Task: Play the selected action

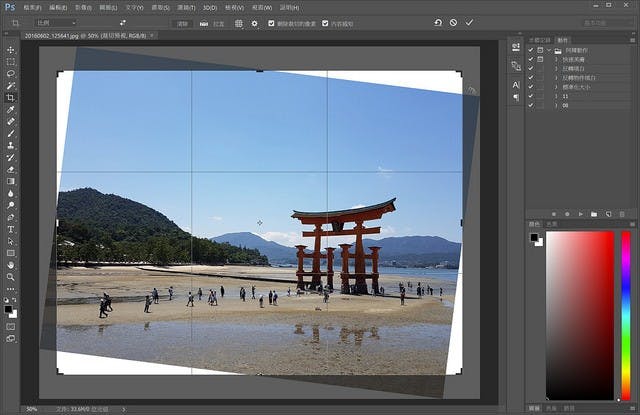Action: tap(580, 214)
